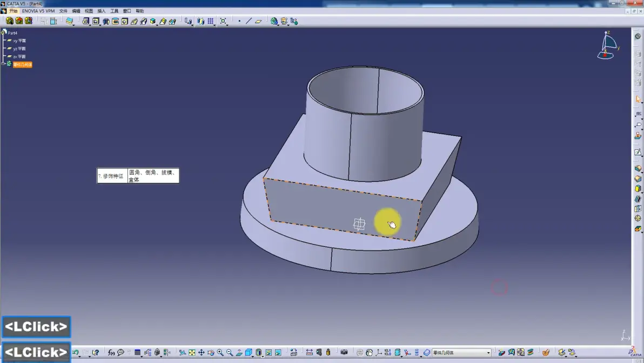Select the Part4 root node in tree
This screenshot has height=363, width=644.
click(12, 33)
